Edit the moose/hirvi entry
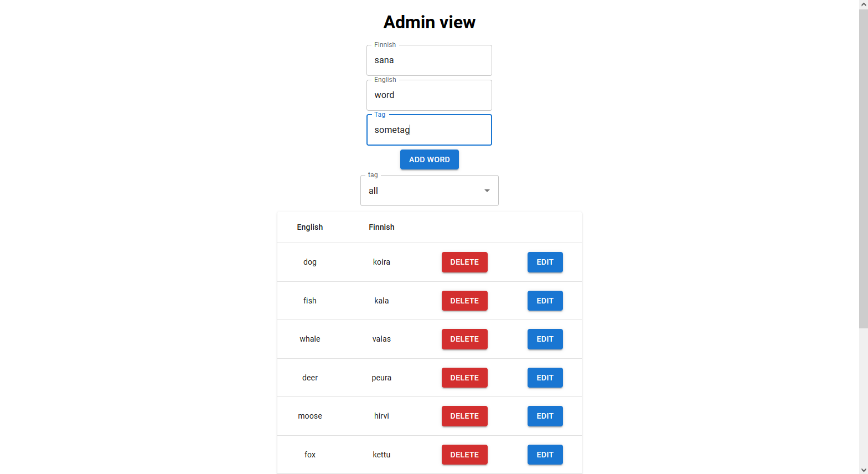This screenshot has width=868, height=474. [x=545, y=416]
